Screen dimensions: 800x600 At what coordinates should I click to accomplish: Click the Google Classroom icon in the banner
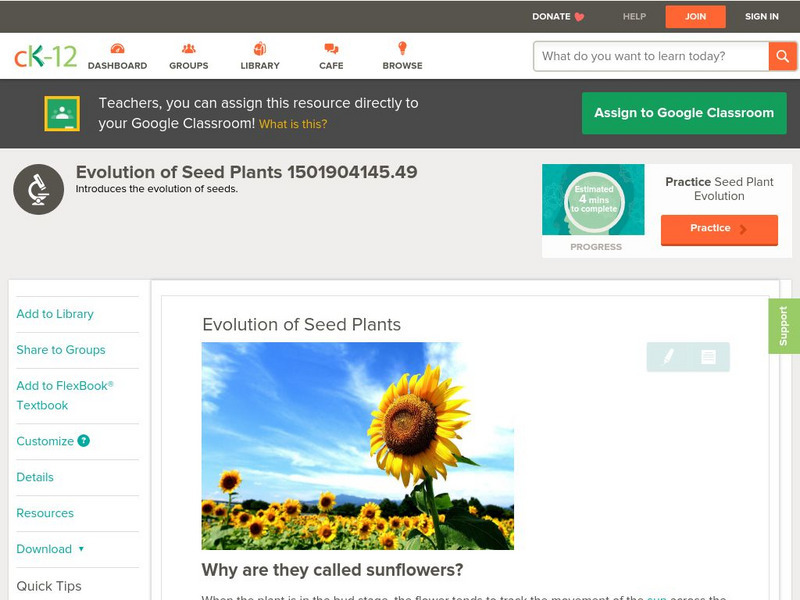pos(63,112)
